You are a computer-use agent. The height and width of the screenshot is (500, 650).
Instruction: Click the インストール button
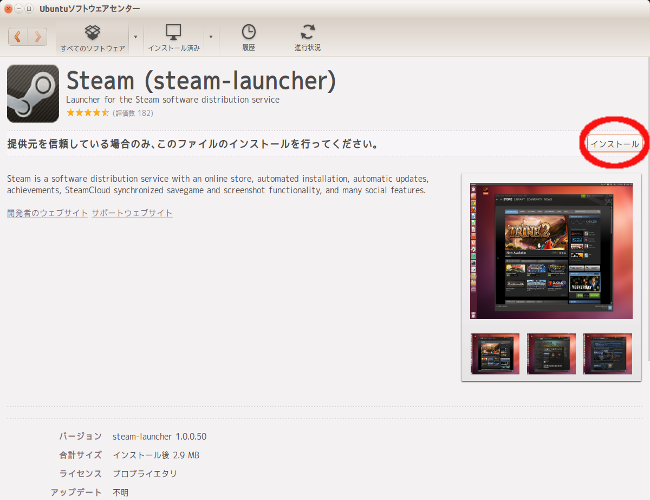point(614,144)
